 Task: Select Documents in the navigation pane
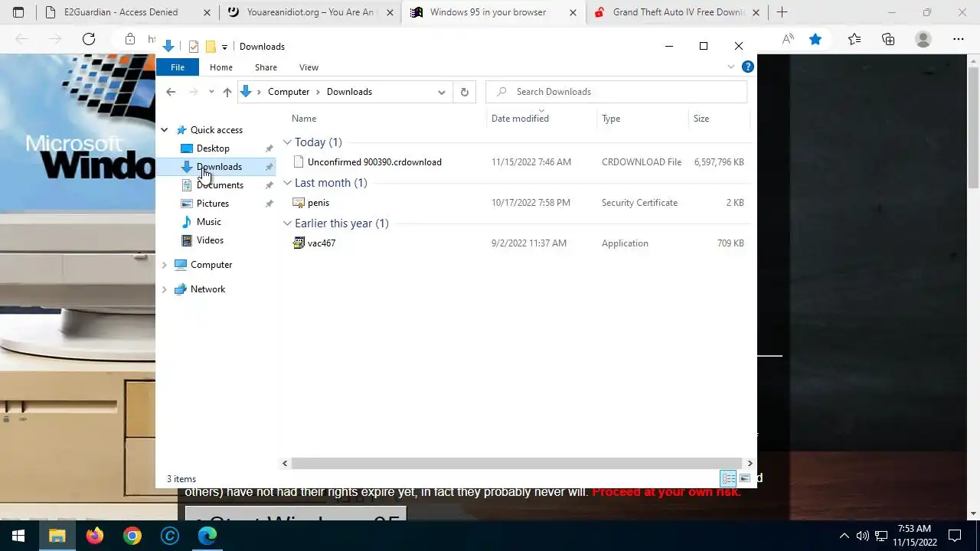pyautogui.click(x=220, y=185)
